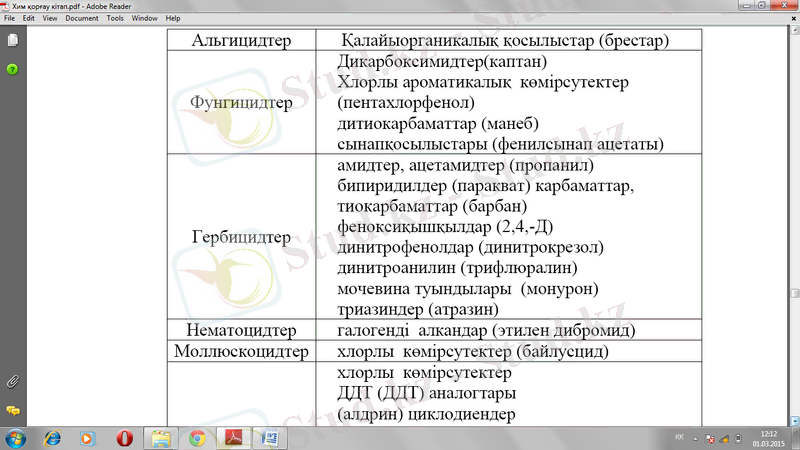Image resolution: width=800 pixels, height=450 pixels.
Task: Open the View menu
Action: click(49, 18)
